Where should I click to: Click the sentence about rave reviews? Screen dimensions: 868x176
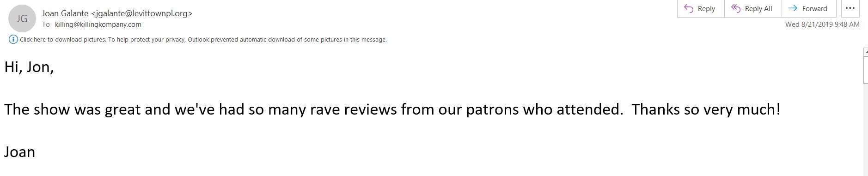392,109
